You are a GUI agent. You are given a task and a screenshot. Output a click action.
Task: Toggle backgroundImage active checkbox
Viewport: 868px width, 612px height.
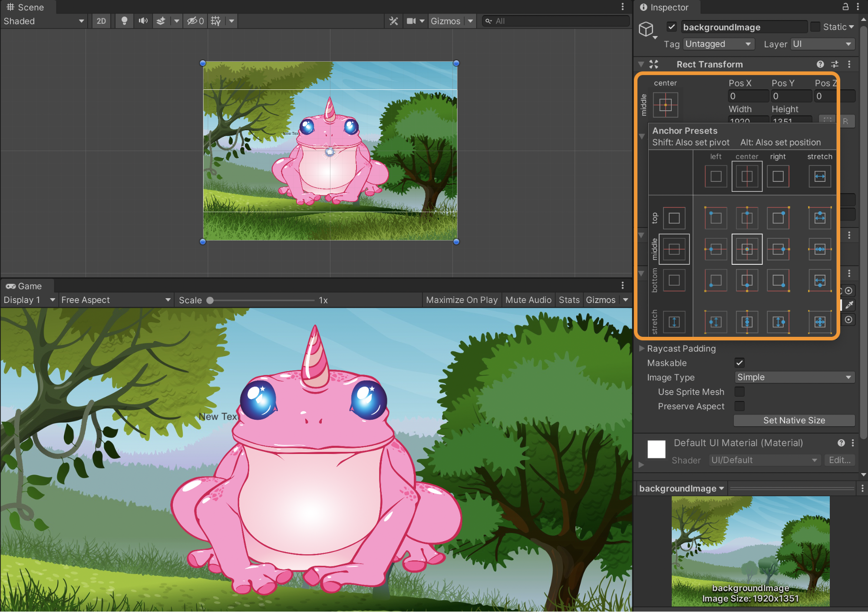click(672, 27)
